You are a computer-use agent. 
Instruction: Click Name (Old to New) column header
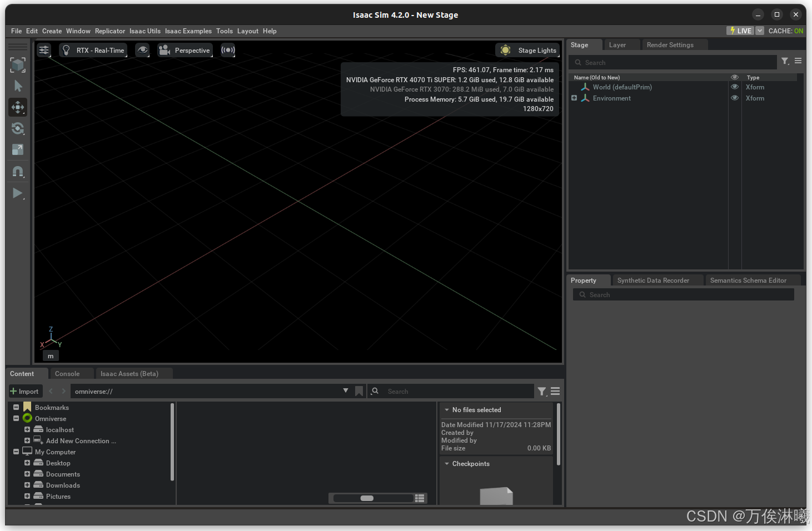click(596, 78)
